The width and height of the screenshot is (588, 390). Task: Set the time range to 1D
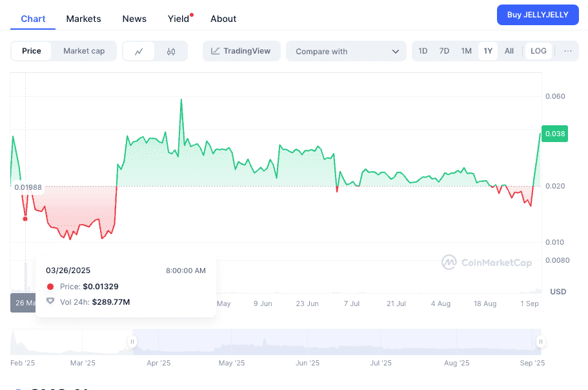[423, 51]
